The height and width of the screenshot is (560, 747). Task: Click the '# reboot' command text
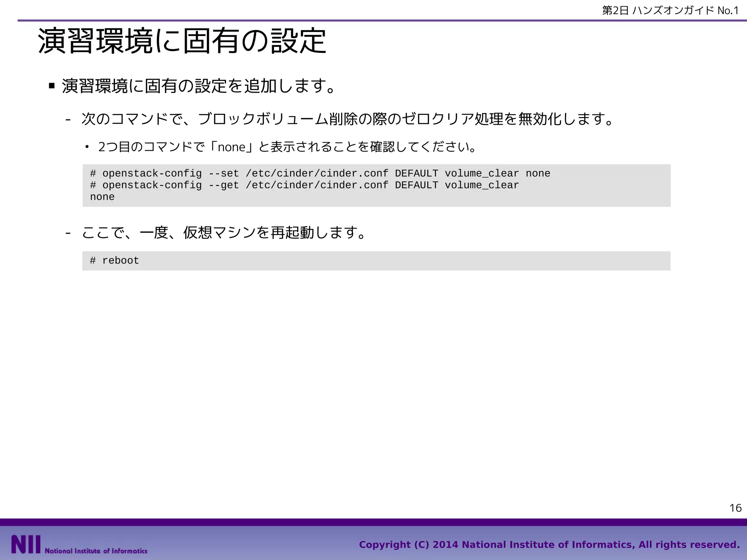115,261
